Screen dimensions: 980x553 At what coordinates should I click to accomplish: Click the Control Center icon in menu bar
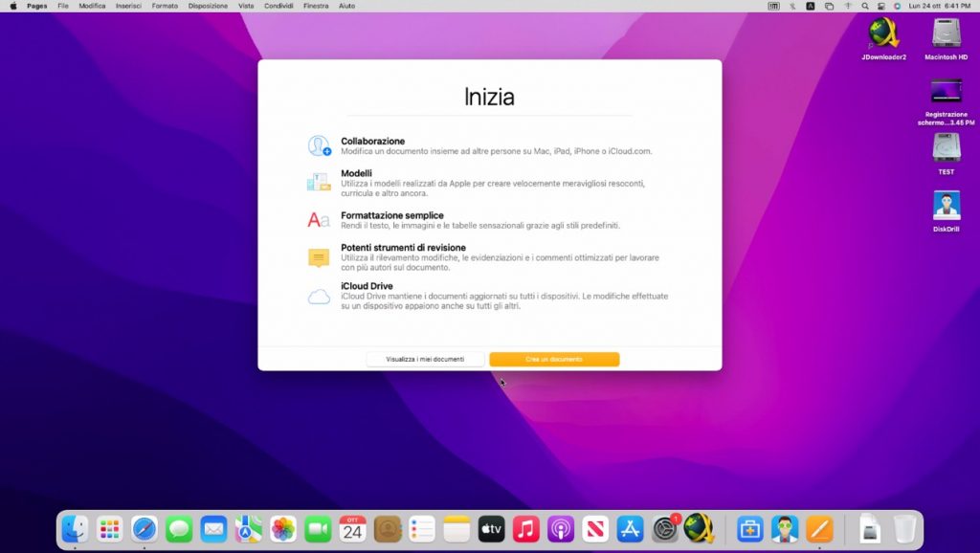[x=880, y=6]
